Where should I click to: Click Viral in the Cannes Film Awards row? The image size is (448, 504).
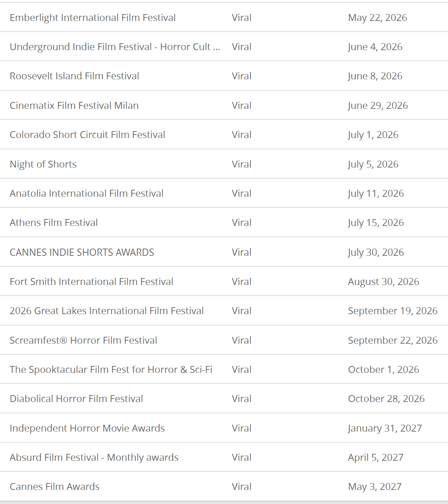point(241,486)
